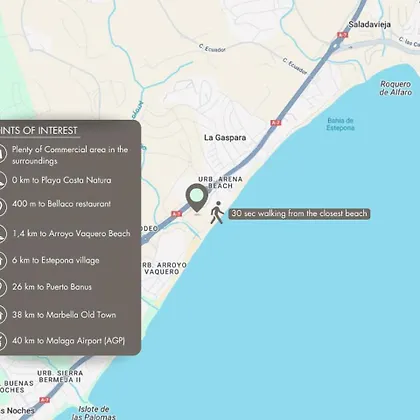Image resolution: width=420 pixels, height=420 pixels.
Task: Click Roquero de Alfaro map label
Action: (x=396, y=88)
